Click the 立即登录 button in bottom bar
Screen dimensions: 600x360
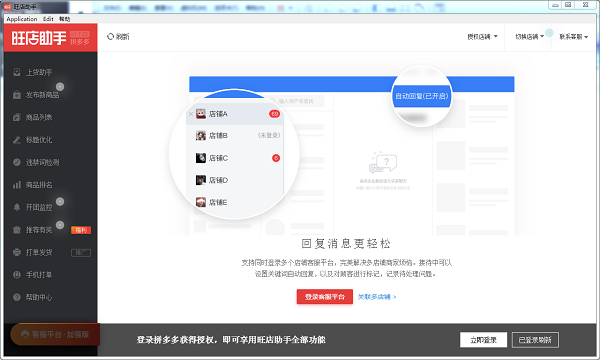point(483,340)
